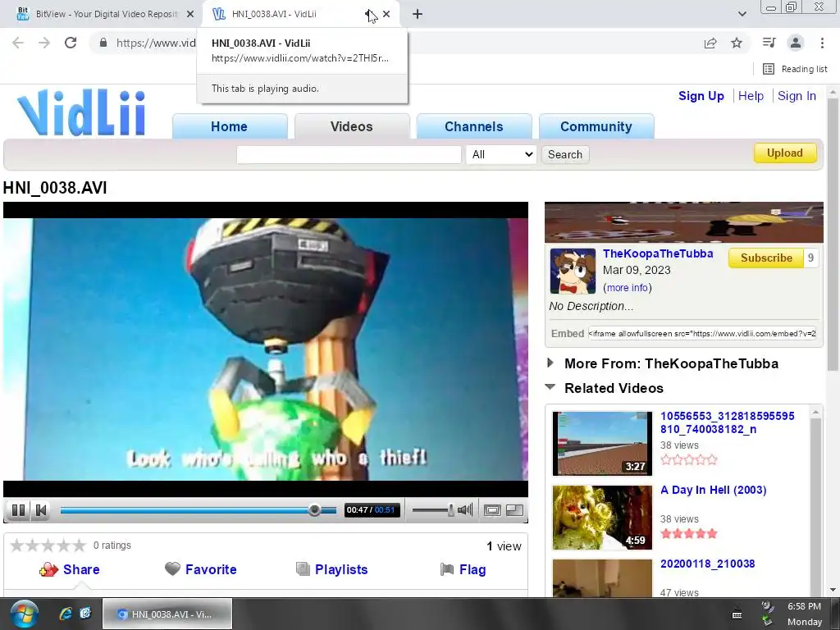Open the Share link

click(x=81, y=569)
